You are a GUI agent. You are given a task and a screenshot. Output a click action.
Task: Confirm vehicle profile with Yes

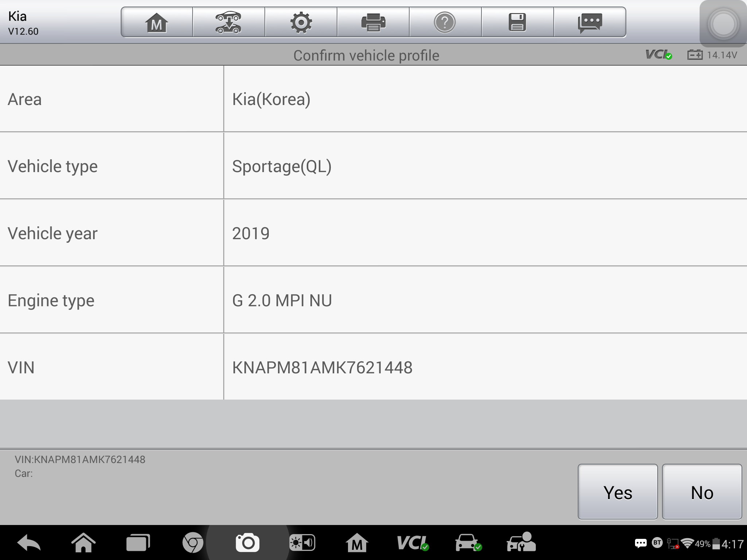[x=618, y=492]
